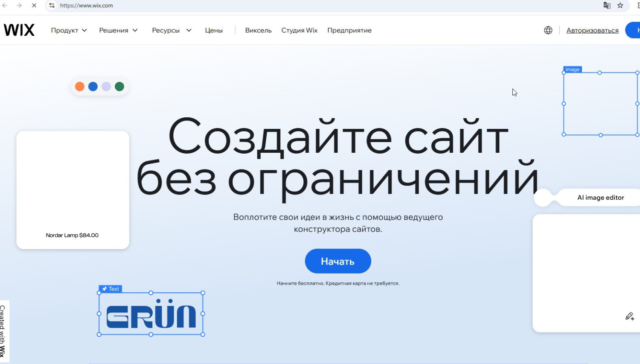Screen dimensions: 640x364
Task: Click the Wix logo in header
Action: click(x=19, y=30)
